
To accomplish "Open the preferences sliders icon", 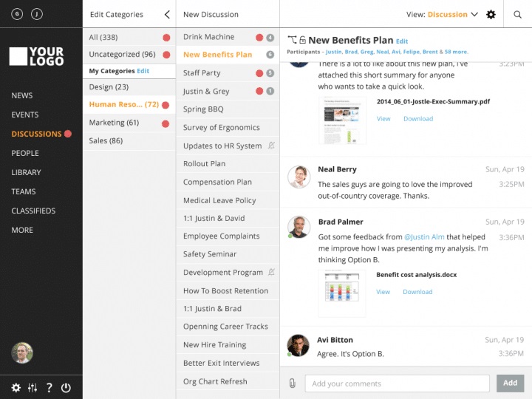I will 33,387.
